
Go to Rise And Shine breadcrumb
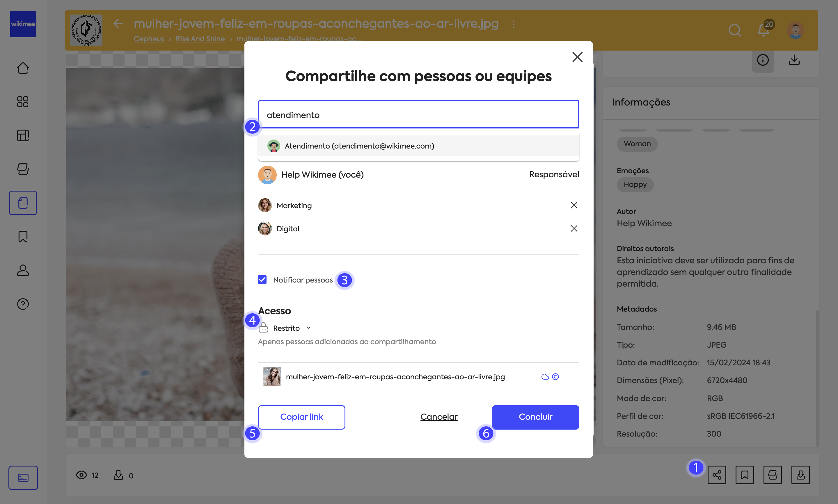click(x=200, y=39)
